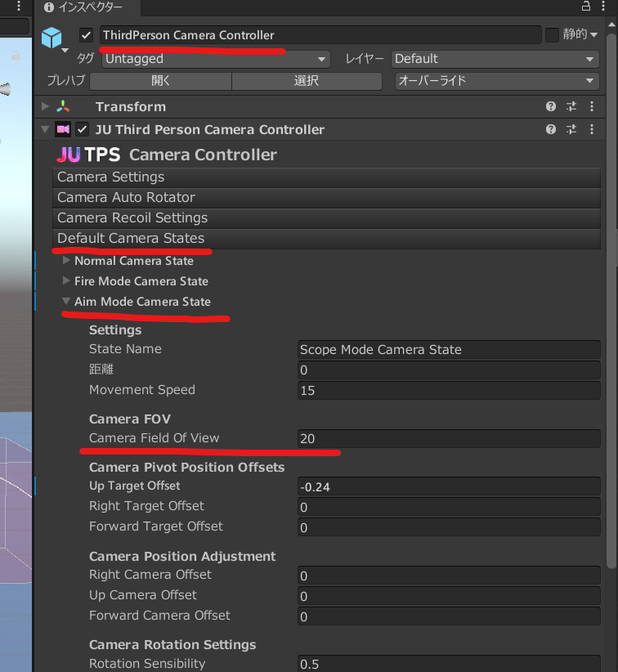Viewport: 618px width, 672px height.
Task: Click the blue cube GameObject icon
Action: point(52,38)
